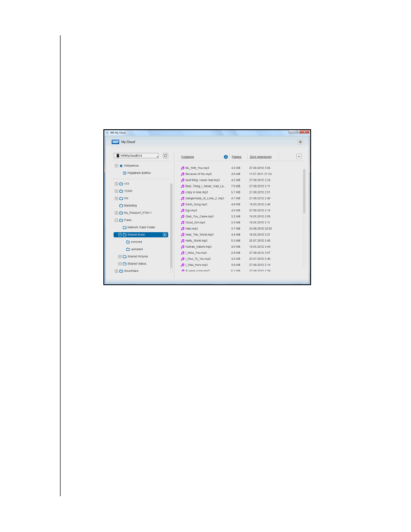Click the folder icon of uploaded
Image resolution: width=411 pixels, height=532 pixels.
point(128,249)
